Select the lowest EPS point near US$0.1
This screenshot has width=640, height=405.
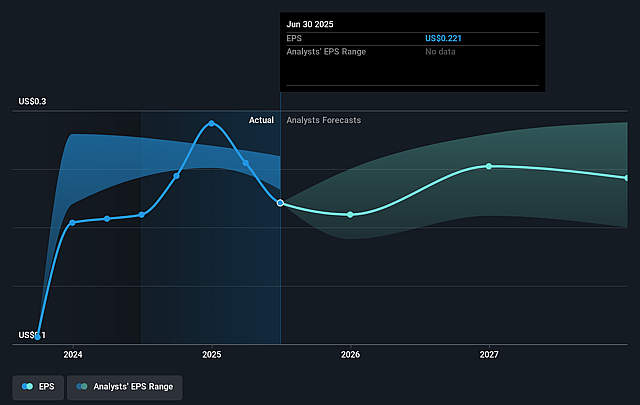click(38, 337)
